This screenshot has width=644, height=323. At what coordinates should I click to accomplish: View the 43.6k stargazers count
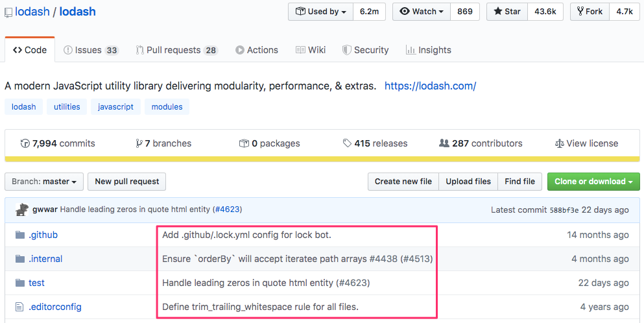pos(545,12)
